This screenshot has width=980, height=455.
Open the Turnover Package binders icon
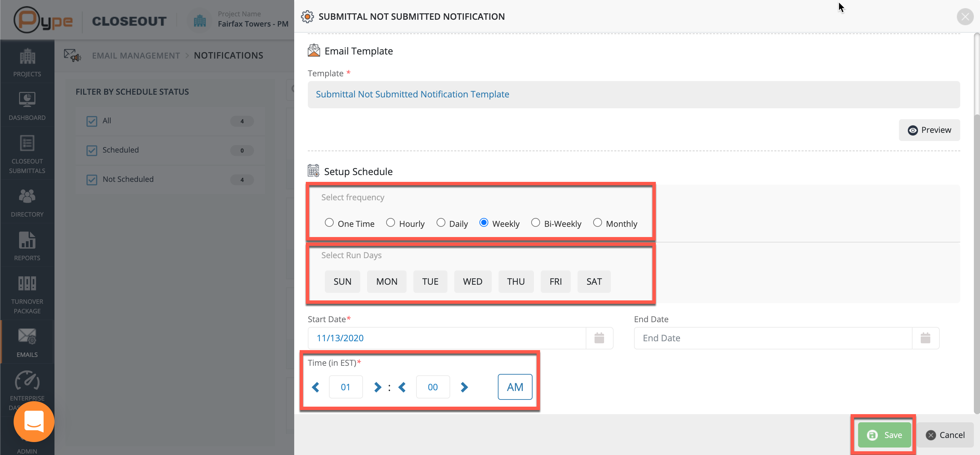27,284
